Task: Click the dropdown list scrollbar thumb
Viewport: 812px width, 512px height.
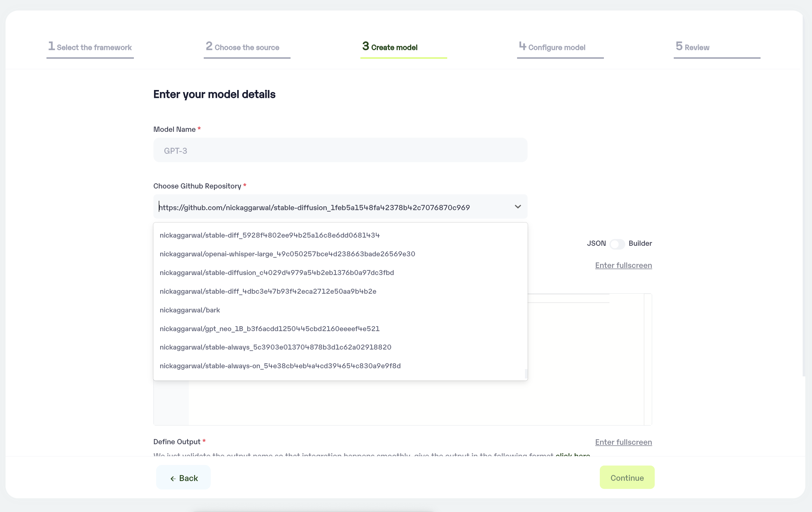Action: coord(526,373)
